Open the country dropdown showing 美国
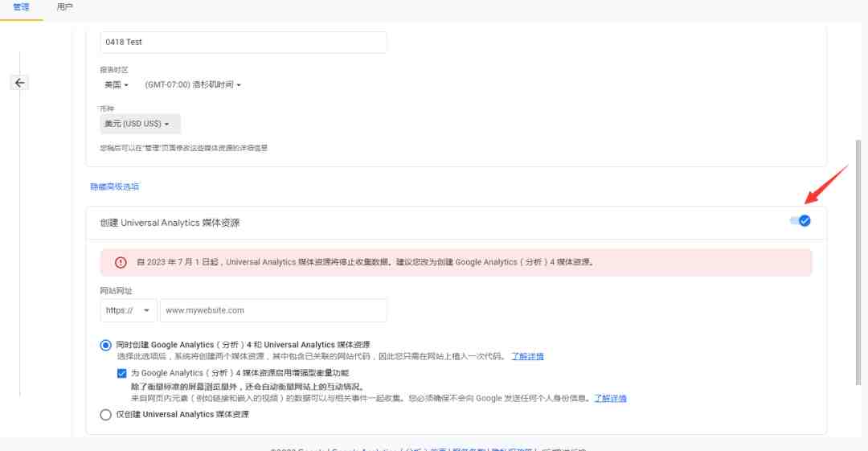868x451 pixels. point(117,84)
